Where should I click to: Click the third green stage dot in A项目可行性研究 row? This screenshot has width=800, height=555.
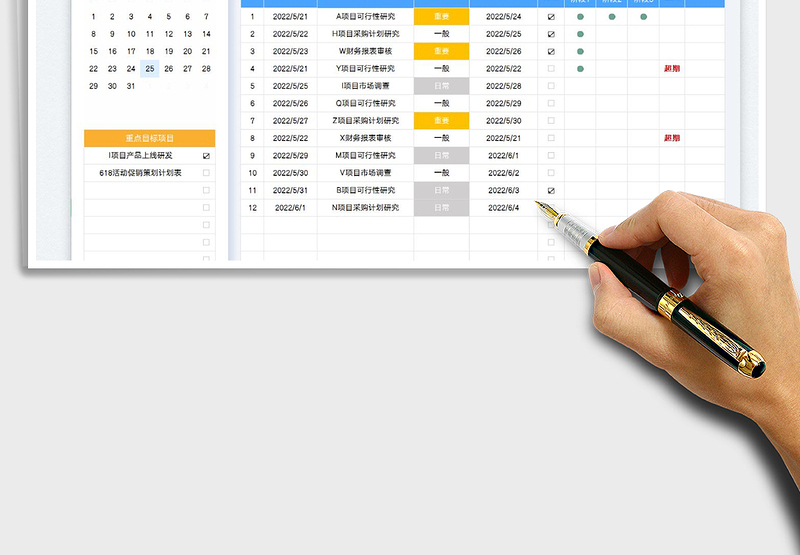click(643, 17)
